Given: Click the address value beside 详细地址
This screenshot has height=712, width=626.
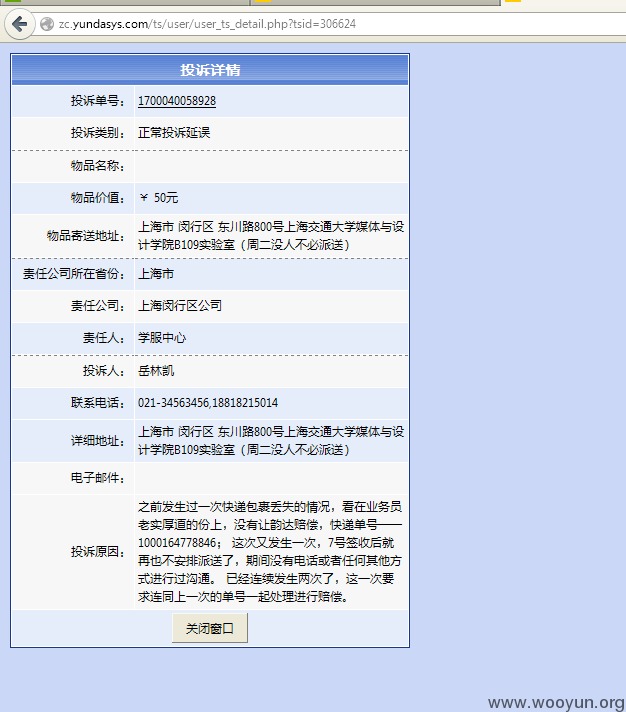Looking at the screenshot, I should point(271,441).
